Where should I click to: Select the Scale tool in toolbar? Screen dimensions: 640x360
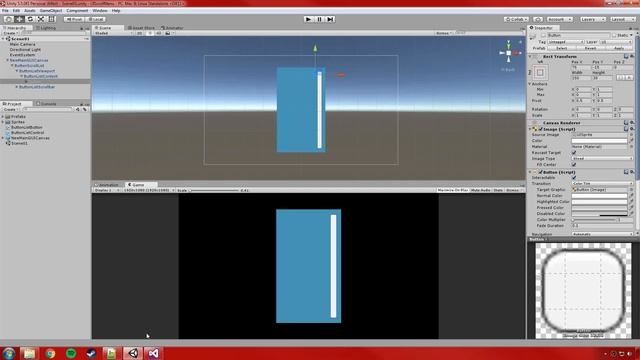(x=41, y=19)
